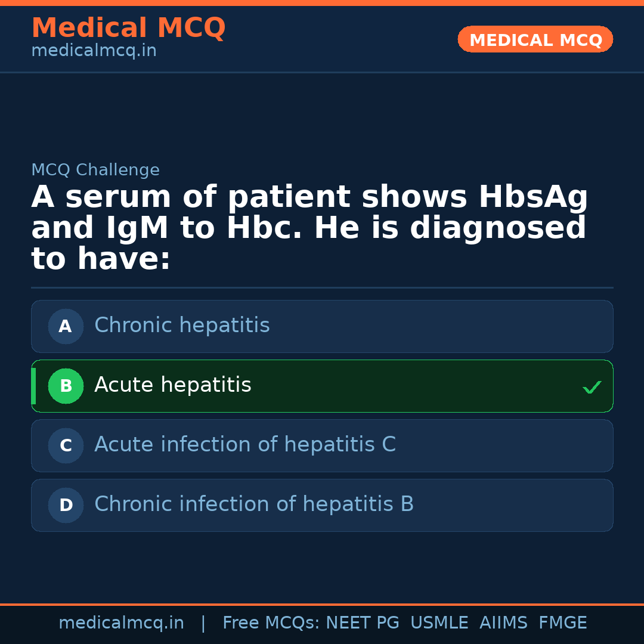Click the orange 'Medical MCQ' header title
Image resolution: width=644 pixels, height=644 pixels.
tap(128, 28)
